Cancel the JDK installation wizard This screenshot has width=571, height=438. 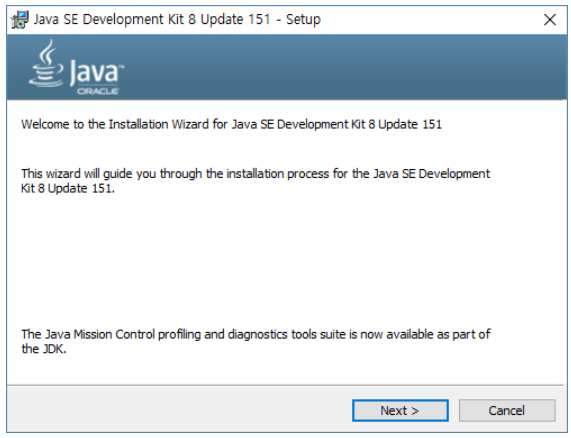(507, 410)
